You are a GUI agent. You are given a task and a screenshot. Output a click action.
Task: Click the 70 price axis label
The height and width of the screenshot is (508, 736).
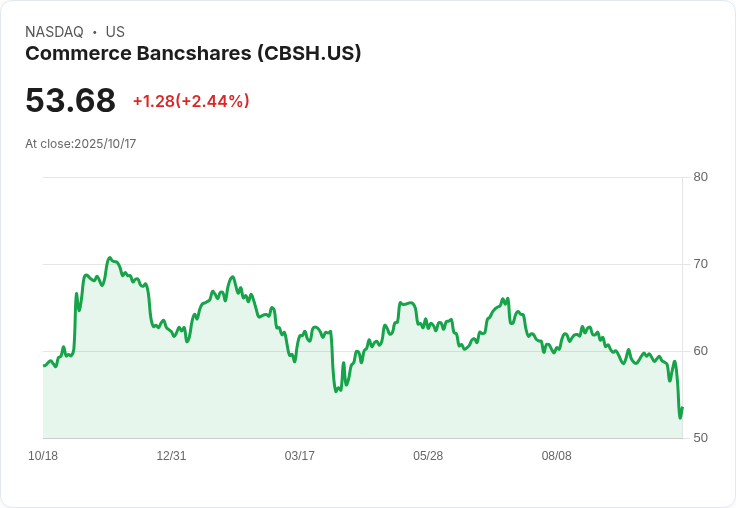coord(700,264)
